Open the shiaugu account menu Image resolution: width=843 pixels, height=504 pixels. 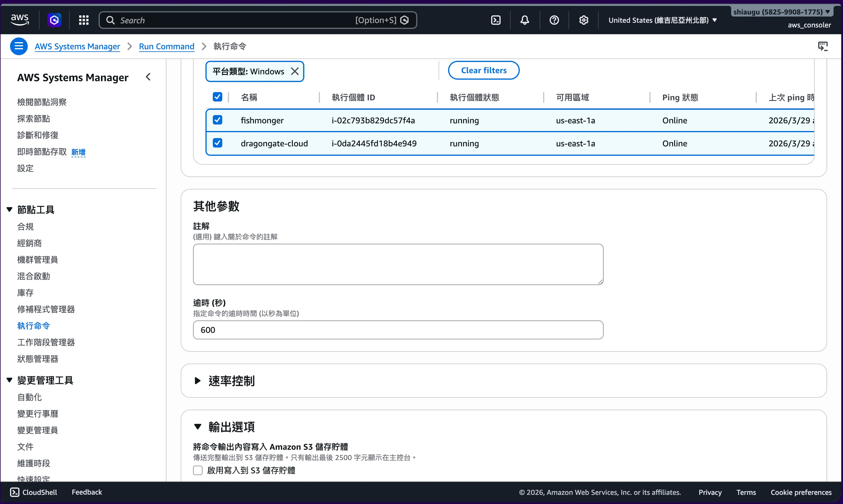[x=781, y=12]
